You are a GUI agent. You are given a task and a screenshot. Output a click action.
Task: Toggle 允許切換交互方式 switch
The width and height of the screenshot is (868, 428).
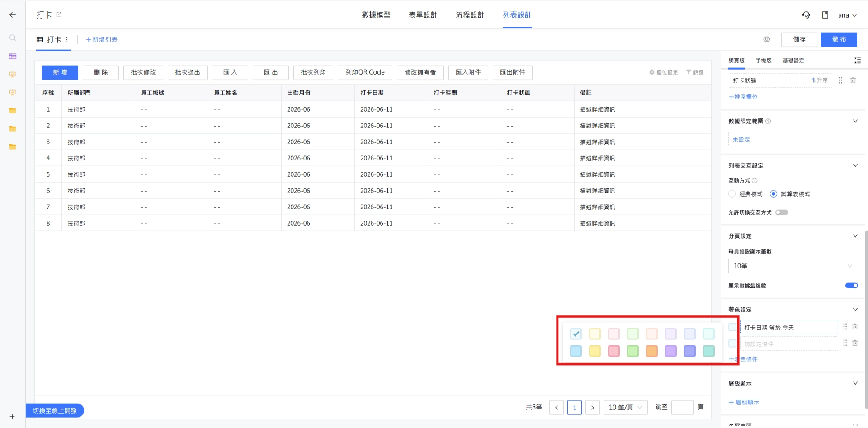[x=782, y=212]
